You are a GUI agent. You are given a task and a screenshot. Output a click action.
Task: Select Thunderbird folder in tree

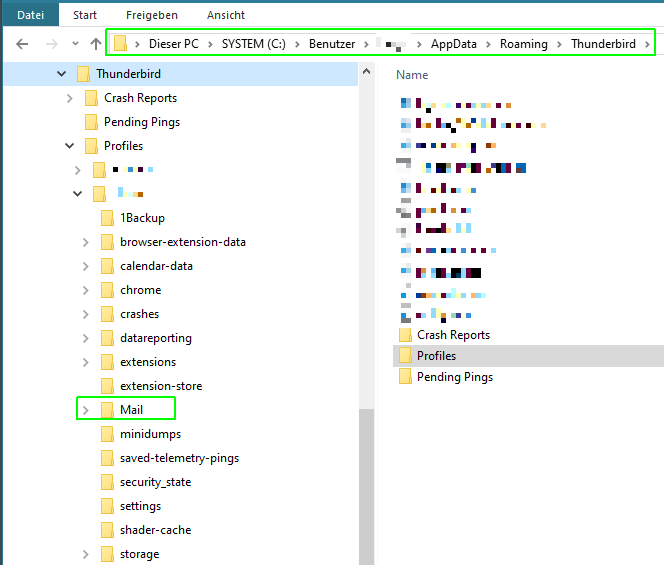tap(128, 74)
